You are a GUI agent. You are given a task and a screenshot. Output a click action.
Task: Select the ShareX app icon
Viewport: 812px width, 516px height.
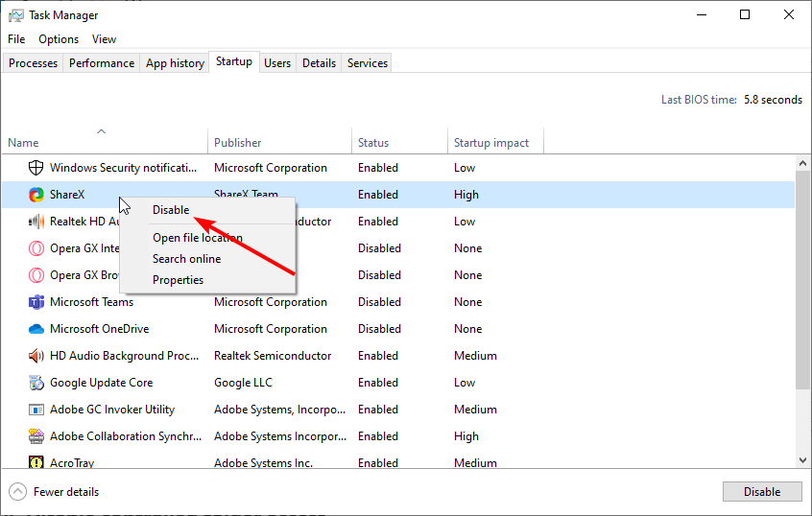(x=36, y=195)
